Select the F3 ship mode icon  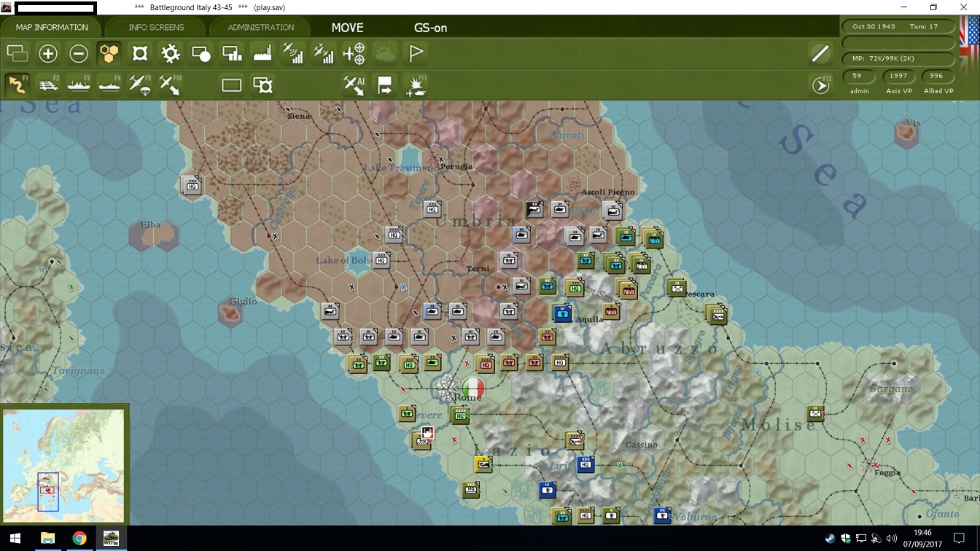pos(79,85)
